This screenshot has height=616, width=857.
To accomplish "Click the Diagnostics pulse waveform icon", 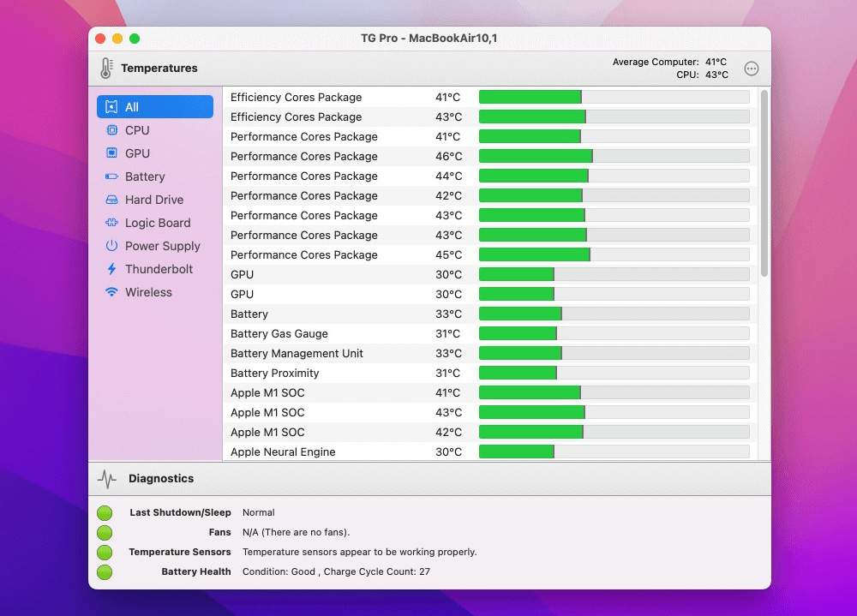I will 106,479.
